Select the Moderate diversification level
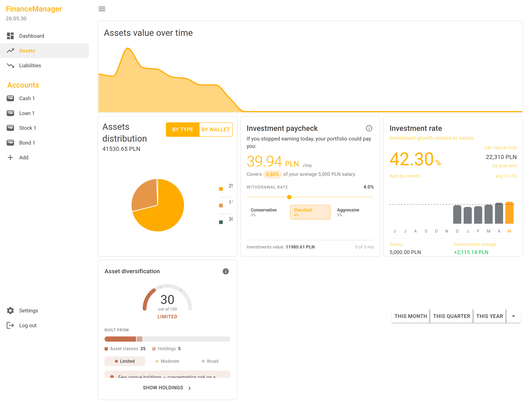 click(x=167, y=361)
